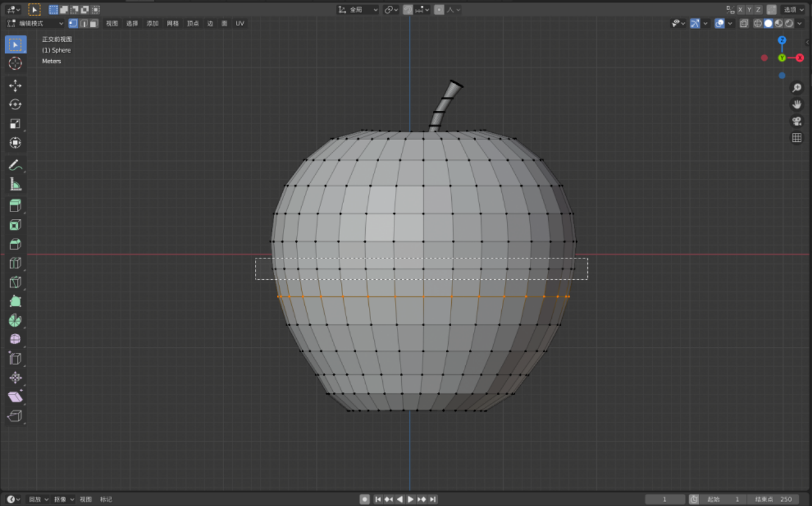Open the 网格 menu
Viewport: 812px width, 506px height.
(x=173, y=23)
